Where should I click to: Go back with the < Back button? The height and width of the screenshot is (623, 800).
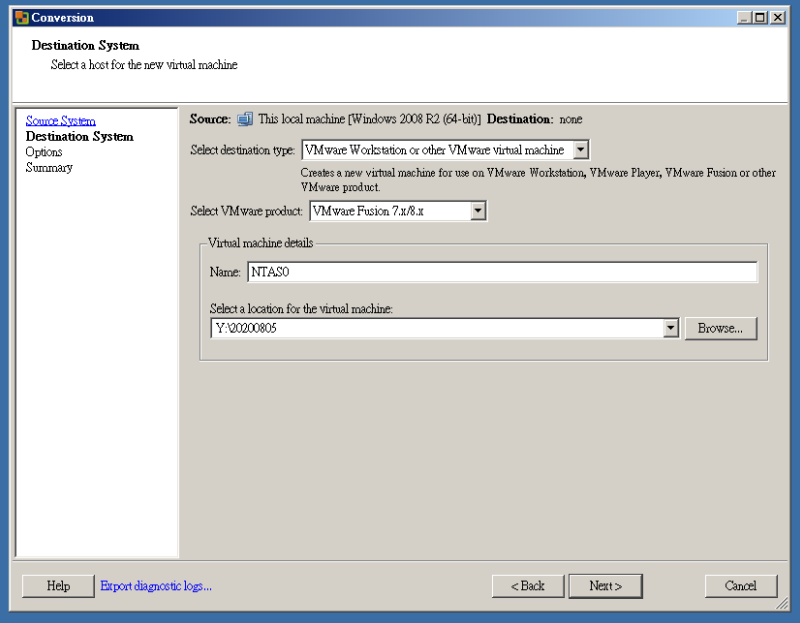[528, 586]
